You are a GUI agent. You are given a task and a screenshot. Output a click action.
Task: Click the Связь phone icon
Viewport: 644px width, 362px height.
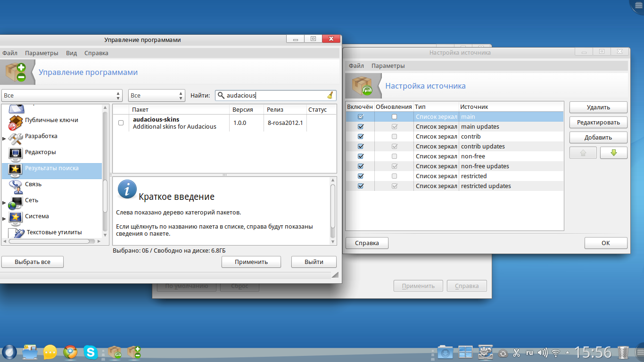point(16,186)
